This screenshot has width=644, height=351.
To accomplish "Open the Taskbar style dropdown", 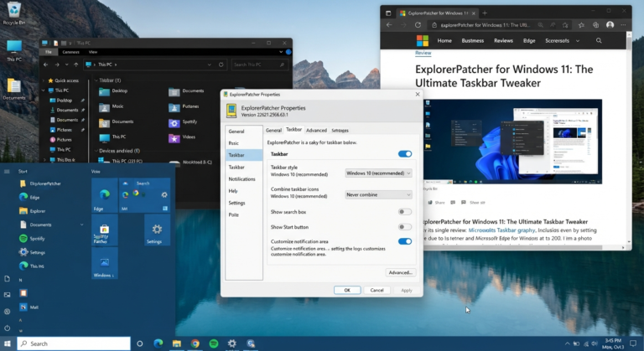I will 378,173.
